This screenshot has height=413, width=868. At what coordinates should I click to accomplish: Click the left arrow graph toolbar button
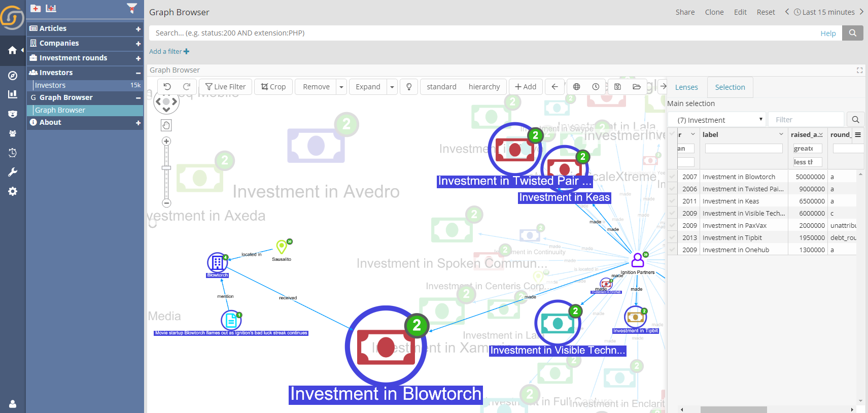click(x=554, y=87)
